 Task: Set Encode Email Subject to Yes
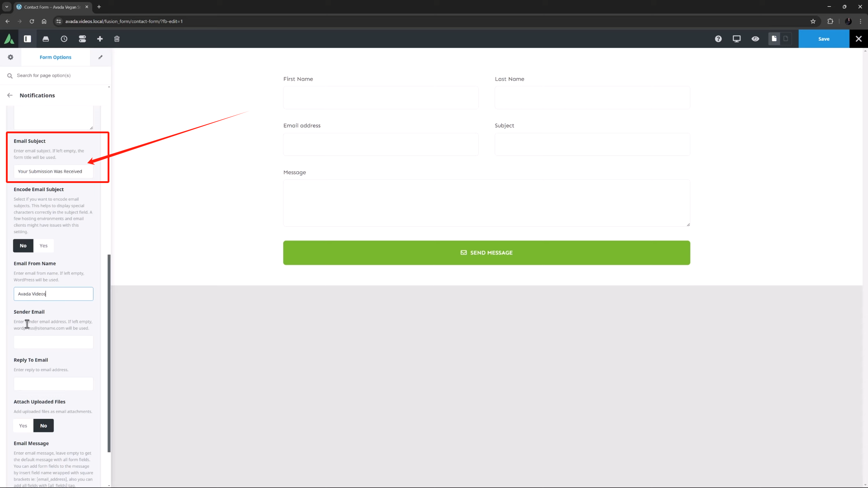click(x=43, y=246)
